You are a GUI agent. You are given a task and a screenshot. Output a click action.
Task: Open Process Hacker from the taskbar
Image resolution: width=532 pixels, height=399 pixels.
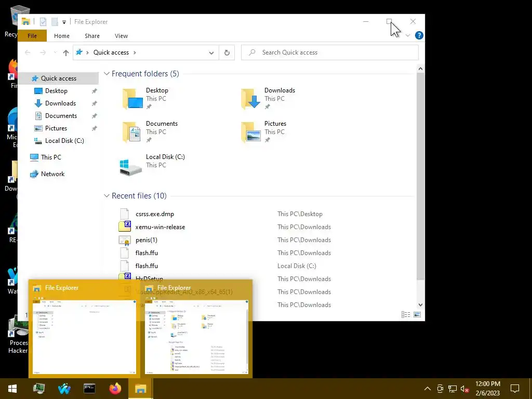coord(38,389)
